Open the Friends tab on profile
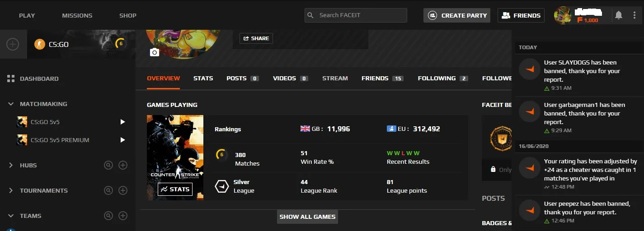Image resolution: width=644 pixels, height=231 pixels. [382, 78]
